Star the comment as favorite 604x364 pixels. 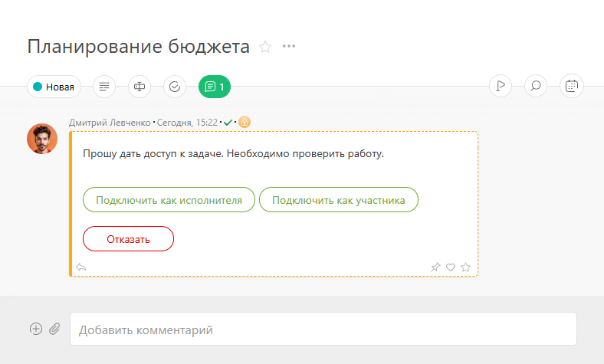pos(466,267)
